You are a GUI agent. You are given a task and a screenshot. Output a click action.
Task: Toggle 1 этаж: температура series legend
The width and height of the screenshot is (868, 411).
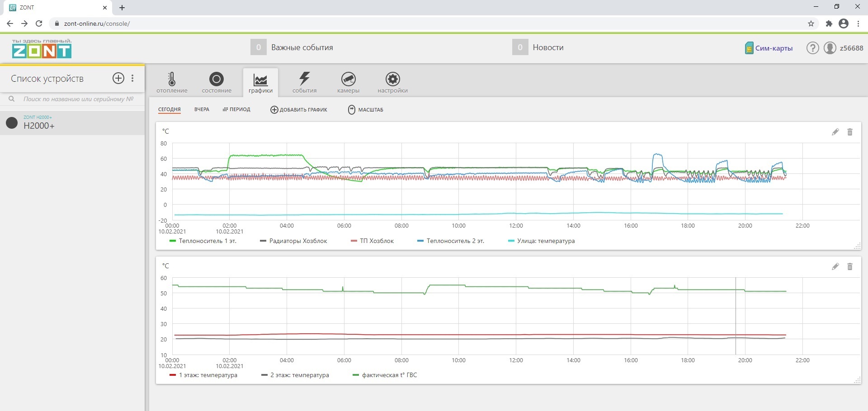pos(203,375)
